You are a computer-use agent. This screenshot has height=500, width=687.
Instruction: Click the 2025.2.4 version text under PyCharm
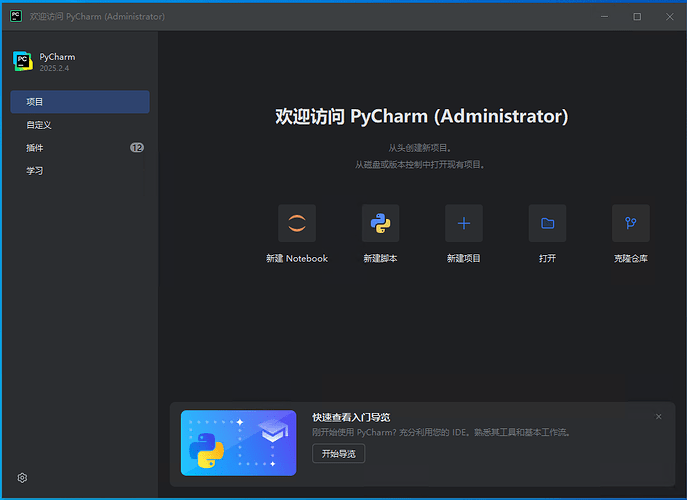pyautogui.click(x=54, y=68)
